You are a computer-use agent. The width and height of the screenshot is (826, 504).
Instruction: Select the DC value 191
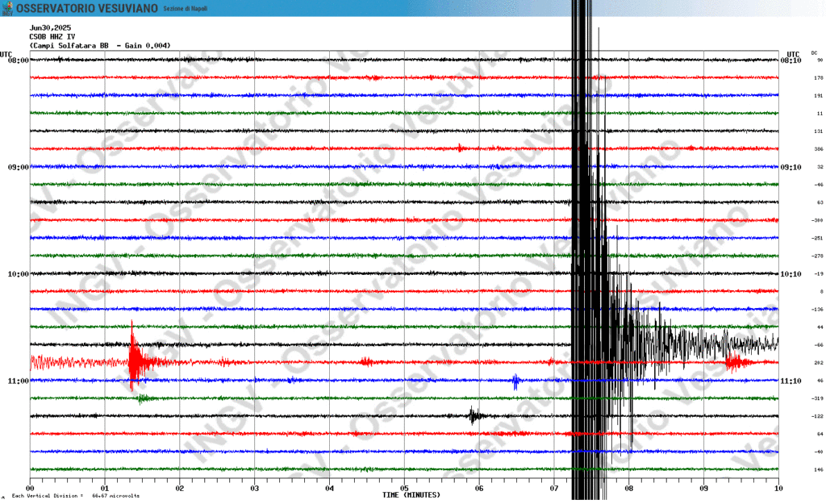[x=818, y=96]
